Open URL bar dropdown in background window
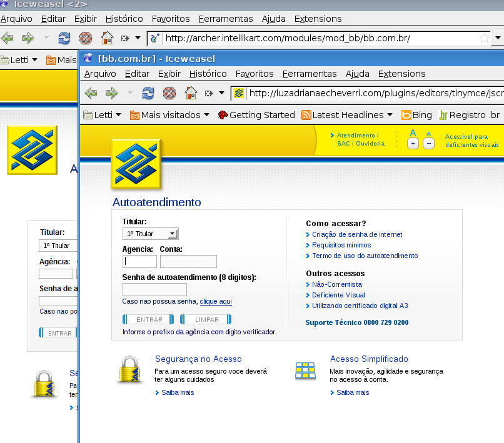The image size is (504, 443). (x=498, y=38)
